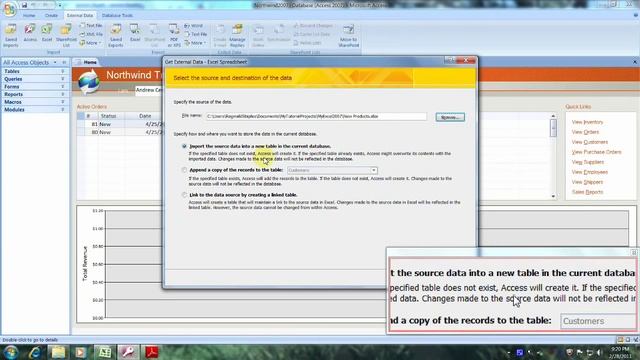Click Move to SharePoint
Image resolution: width=640 pixels, height=360 pixels.
[x=348, y=36]
